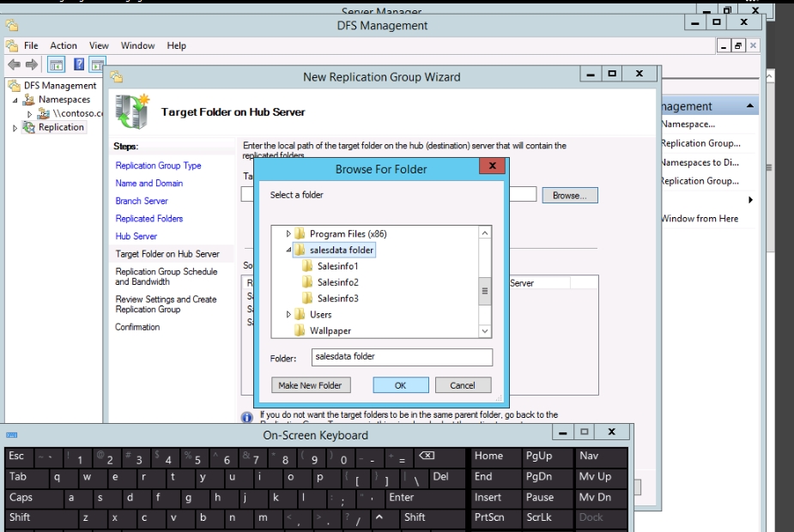Click the Show/Hide Console Tree icon

tap(56, 64)
